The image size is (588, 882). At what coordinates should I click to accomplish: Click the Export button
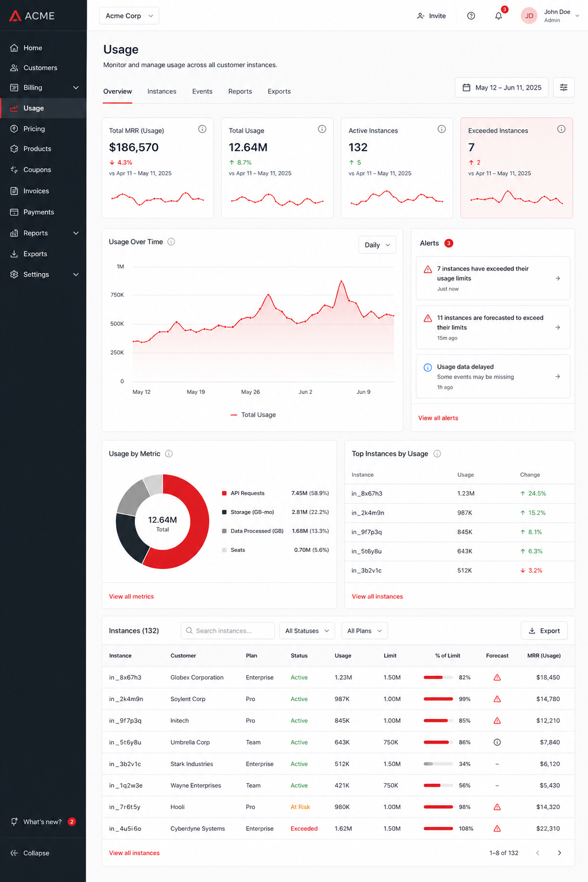coord(544,631)
